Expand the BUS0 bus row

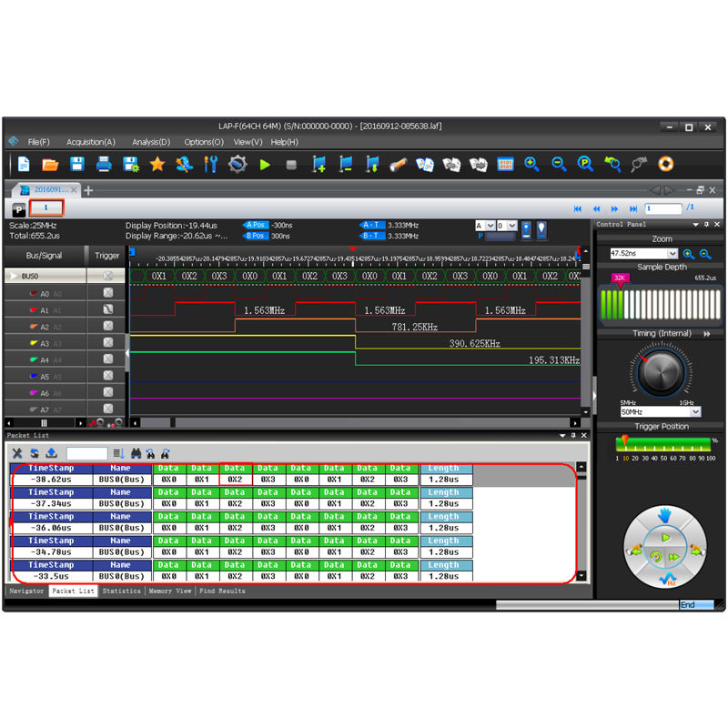pyautogui.click(x=14, y=277)
